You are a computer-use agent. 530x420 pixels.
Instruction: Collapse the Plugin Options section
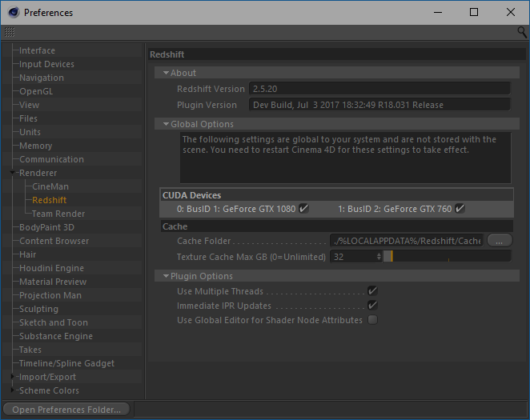[166, 276]
